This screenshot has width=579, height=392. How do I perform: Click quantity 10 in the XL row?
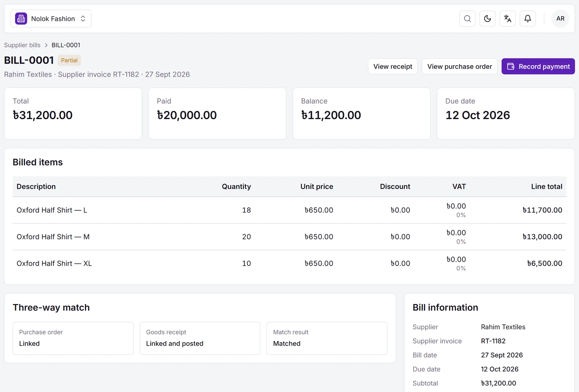tap(246, 264)
